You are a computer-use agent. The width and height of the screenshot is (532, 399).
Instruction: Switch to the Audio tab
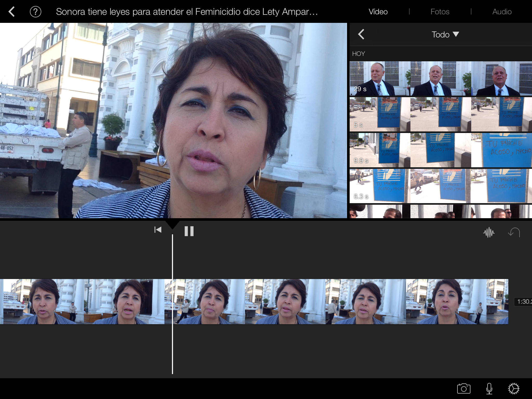pos(502,12)
